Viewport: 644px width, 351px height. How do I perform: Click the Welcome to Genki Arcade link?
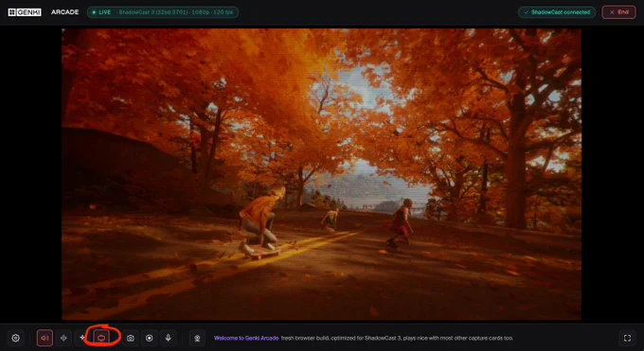pos(246,338)
